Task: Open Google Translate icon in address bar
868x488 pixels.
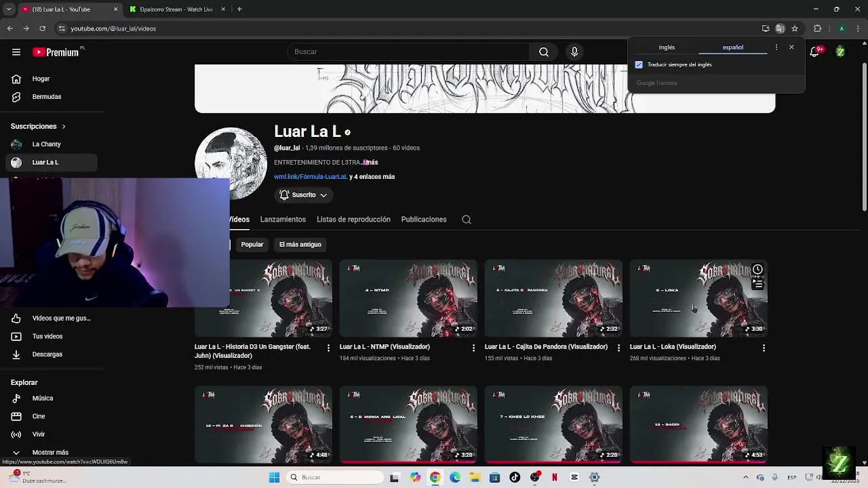Action: (780, 28)
